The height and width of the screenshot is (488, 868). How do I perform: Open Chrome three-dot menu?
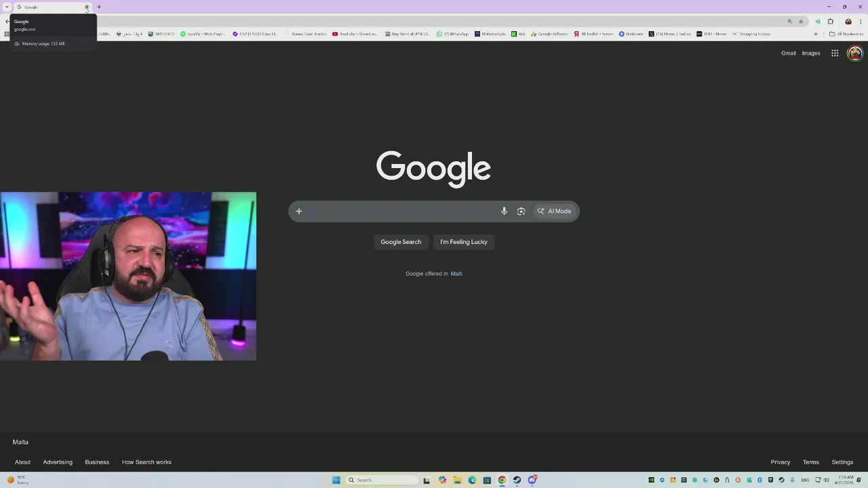[861, 22]
